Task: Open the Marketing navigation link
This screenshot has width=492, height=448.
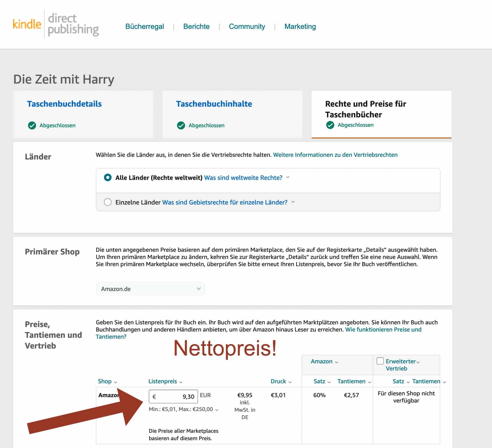Action: 300,26
